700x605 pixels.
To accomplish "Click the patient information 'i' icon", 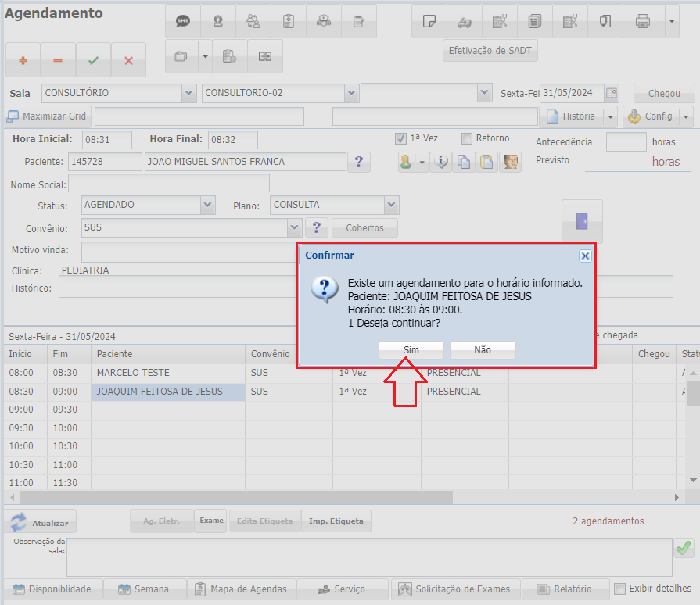I will [x=441, y=162].
